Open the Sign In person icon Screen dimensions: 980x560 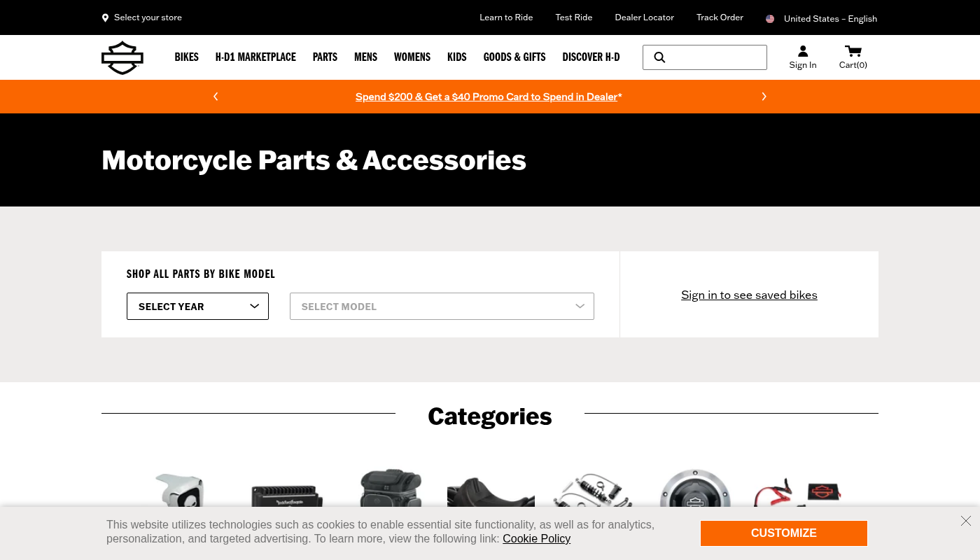[x=803, y=51]
